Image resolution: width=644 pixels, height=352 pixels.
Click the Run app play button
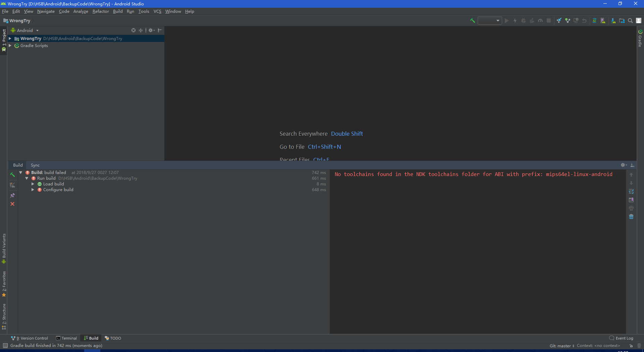[x=506, y=20]
